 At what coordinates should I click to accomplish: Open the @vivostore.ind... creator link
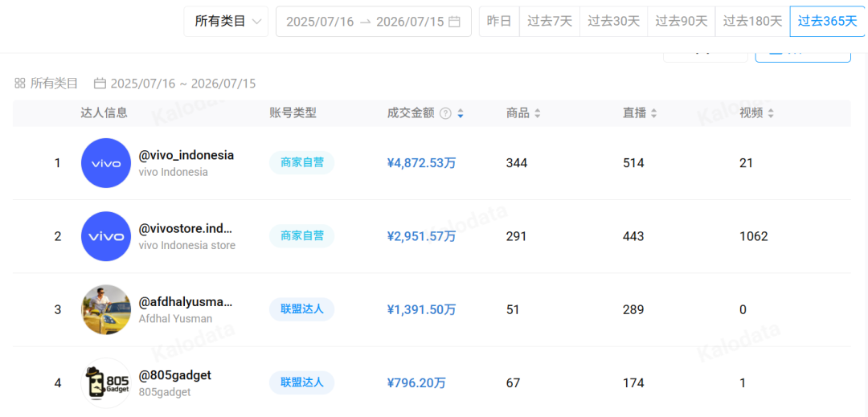tap(186, 228)
